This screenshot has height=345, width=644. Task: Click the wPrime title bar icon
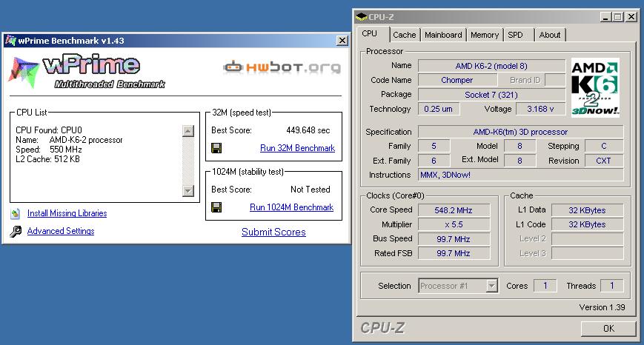pos(10,40)
